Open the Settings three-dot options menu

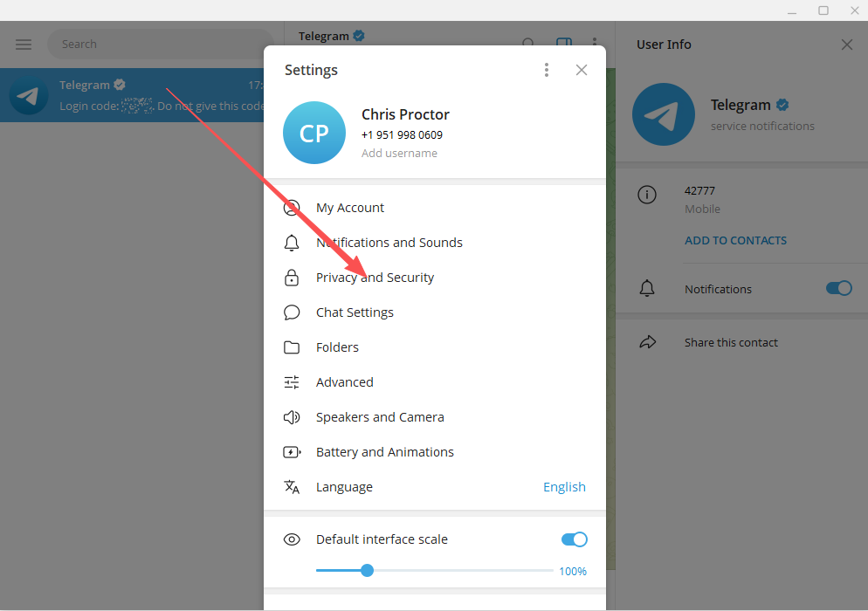click(547, 70)
